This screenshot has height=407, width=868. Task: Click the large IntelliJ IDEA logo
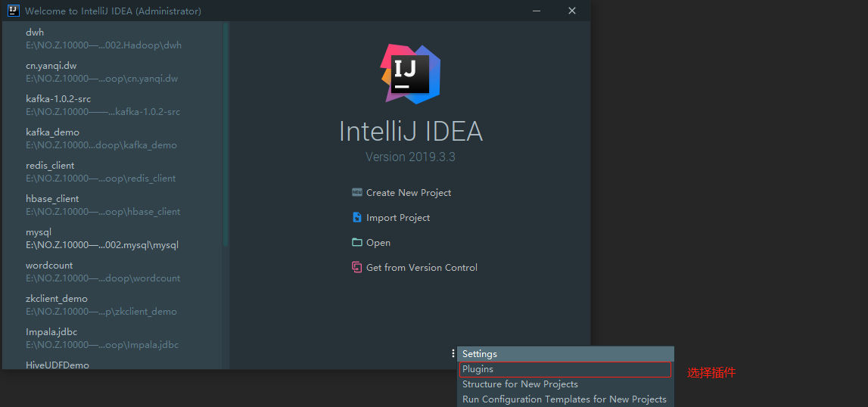click(x=410, y=73)
